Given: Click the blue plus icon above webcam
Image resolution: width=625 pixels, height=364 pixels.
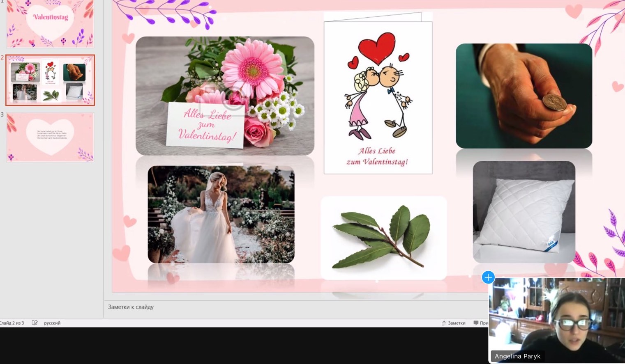Looking at the screenshot, I should tap(488, 277).
